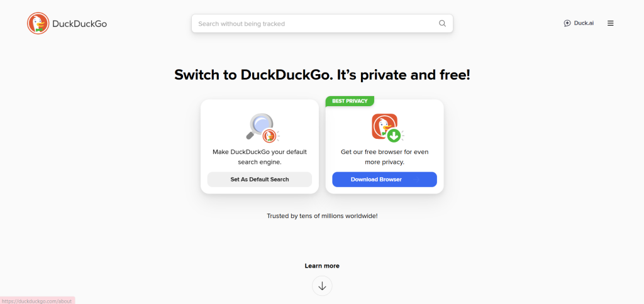Click the right arrow inside Download Browser button
This screenshot has width=644, height=304.
point(416,179)
